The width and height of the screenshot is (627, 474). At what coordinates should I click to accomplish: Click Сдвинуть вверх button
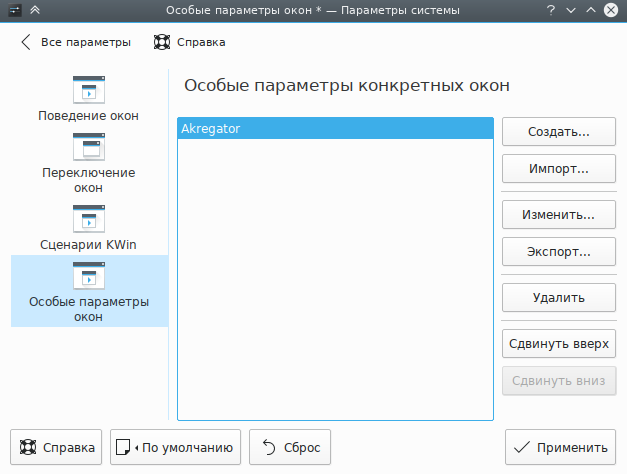point(558,344)
